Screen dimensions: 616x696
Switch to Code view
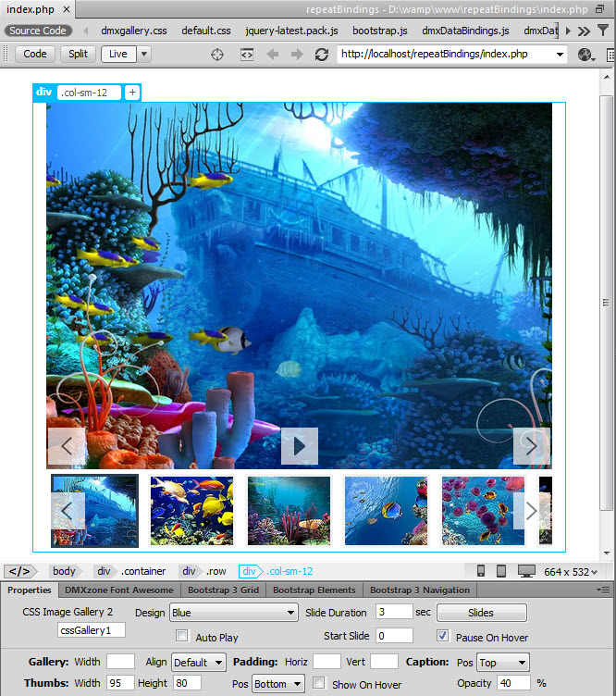(x=35, y=55)
